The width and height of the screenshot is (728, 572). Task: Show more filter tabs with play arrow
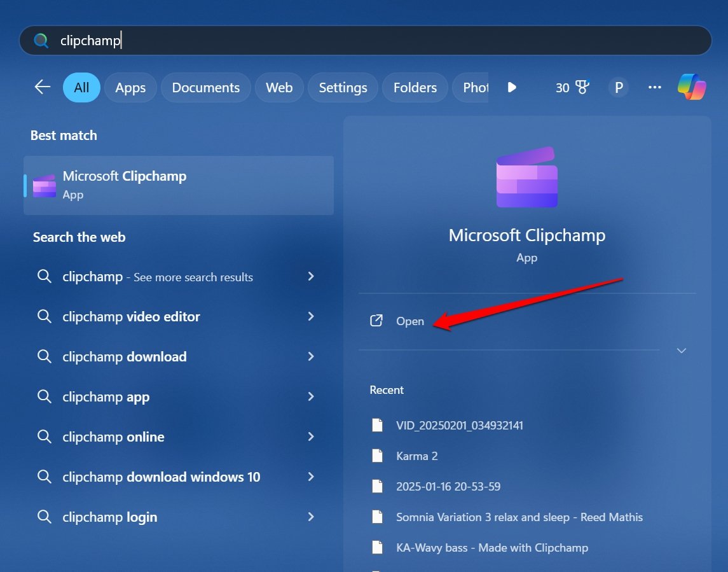coord(512,87)
